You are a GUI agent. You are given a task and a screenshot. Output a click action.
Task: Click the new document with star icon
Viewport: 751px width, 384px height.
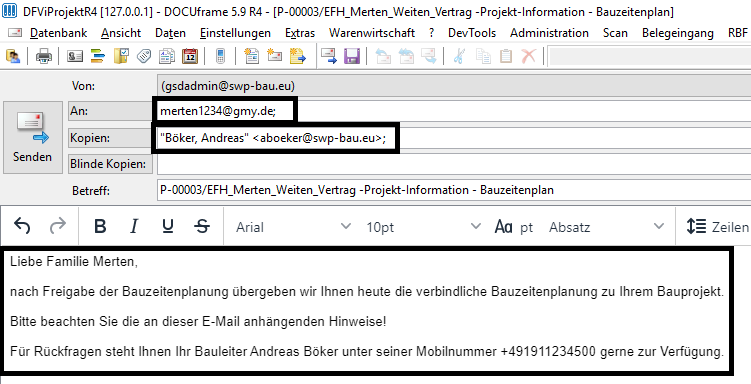(251, 56)
